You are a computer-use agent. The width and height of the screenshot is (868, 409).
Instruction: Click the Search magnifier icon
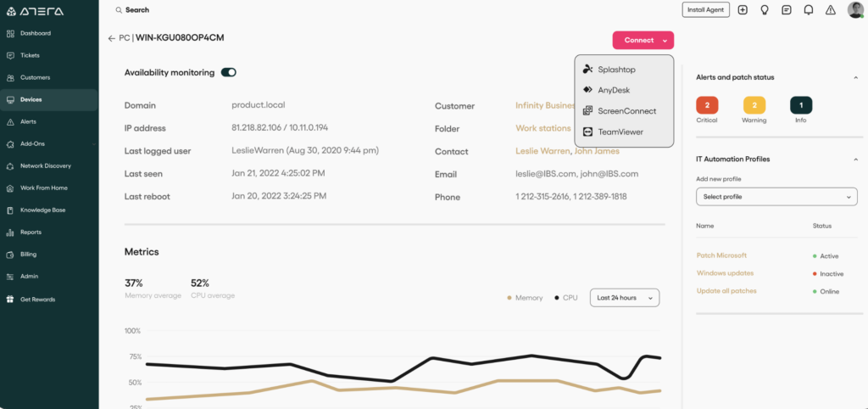119,10
